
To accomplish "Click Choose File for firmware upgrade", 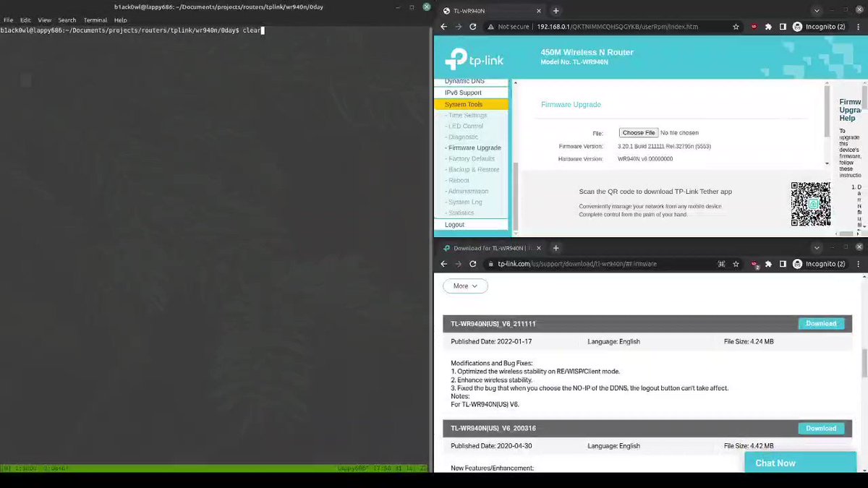I will (639, 133).
